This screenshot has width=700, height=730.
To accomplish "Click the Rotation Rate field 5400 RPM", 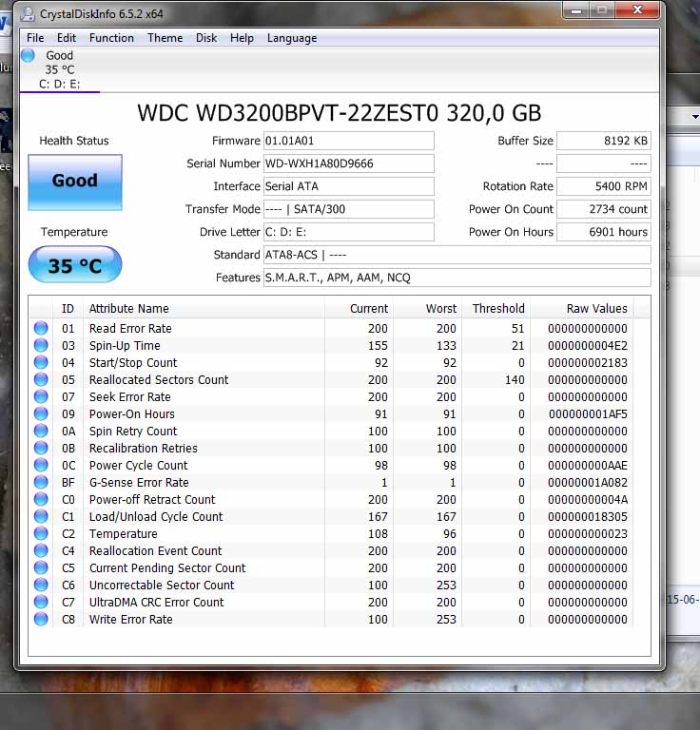I will (x=604, y=186).
